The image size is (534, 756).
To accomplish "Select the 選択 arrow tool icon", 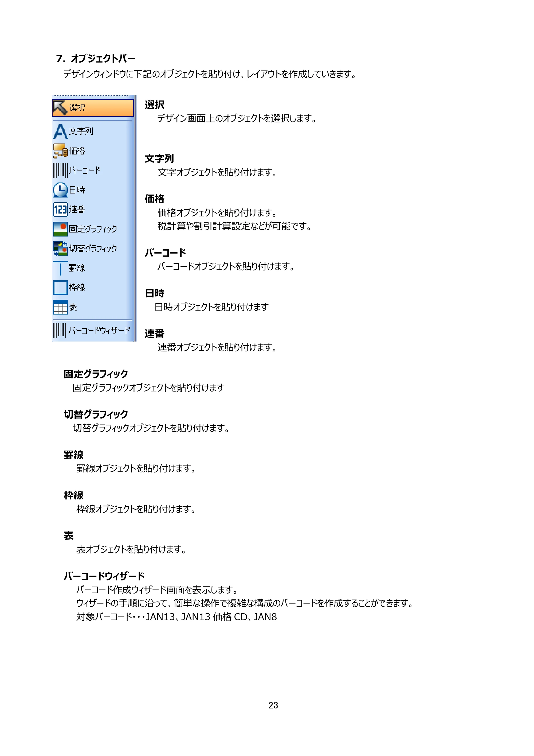I will [60, 108].
